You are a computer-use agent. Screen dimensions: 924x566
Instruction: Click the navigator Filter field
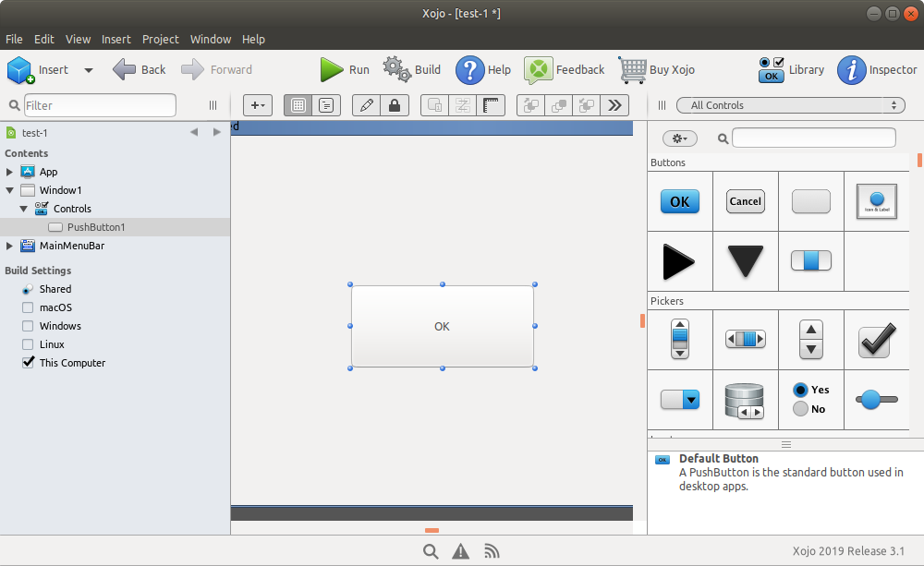click(x=100, y=105)
